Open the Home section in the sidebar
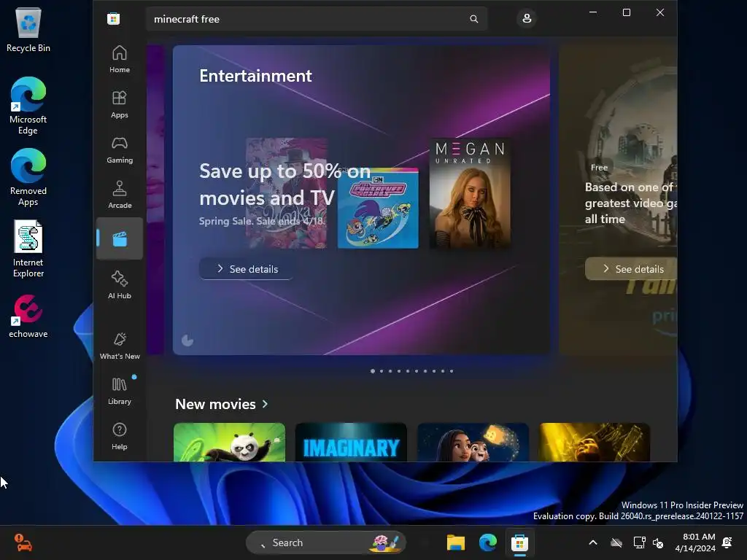 [x=119, y=59]
